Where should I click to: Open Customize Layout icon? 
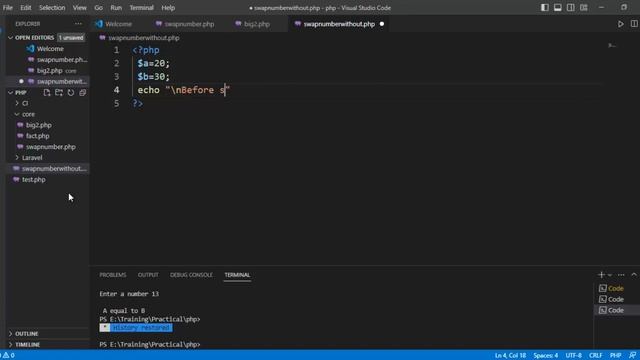pyautogui.click(x=584, y=7)
